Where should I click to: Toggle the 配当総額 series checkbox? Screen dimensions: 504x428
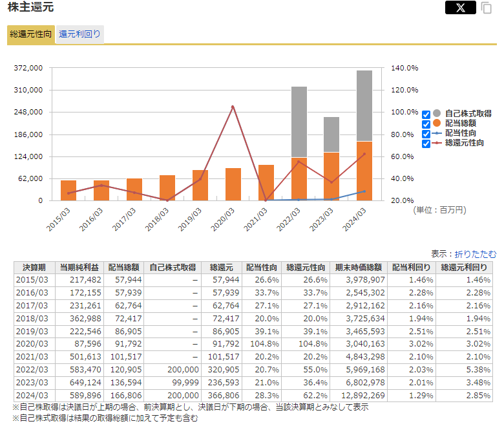[426, 123]
